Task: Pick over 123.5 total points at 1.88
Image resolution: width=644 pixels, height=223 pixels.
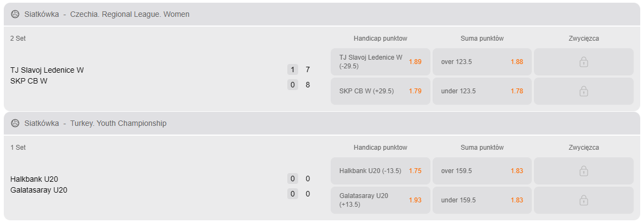Action: pyautogui.click(x=482, y=62)
